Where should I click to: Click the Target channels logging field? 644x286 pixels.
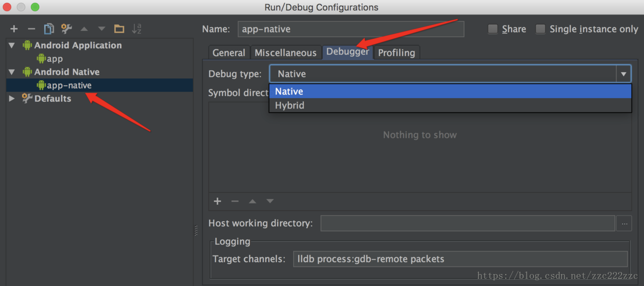(460, 259)
